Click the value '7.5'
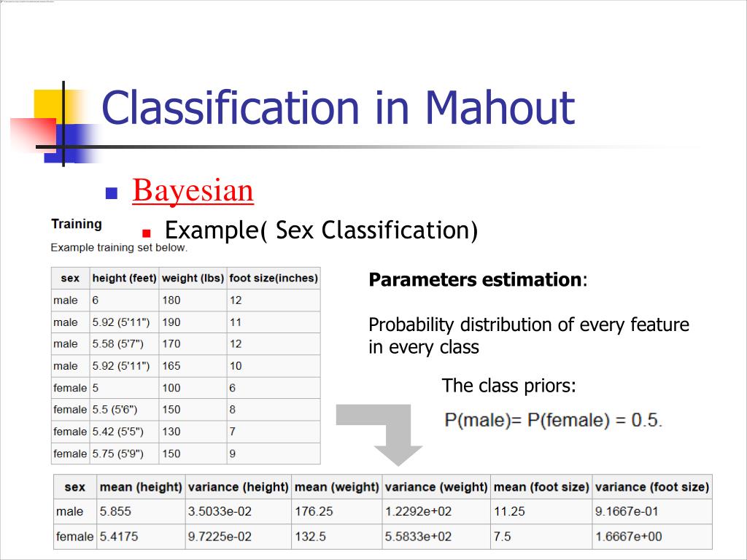 click(x=541, y=537)
